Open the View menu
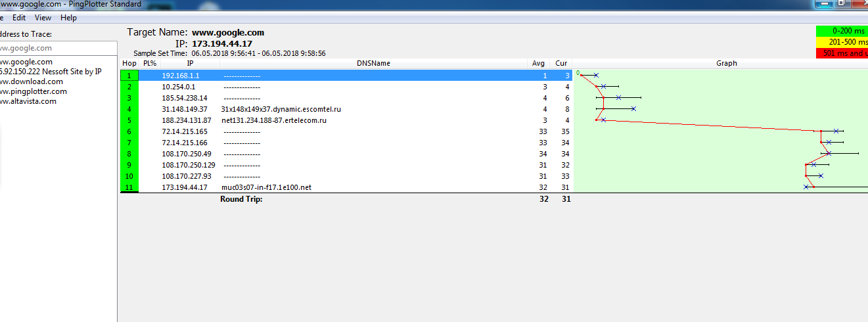The width and height of the screenshot is (868, 322). tap(43, 18)
